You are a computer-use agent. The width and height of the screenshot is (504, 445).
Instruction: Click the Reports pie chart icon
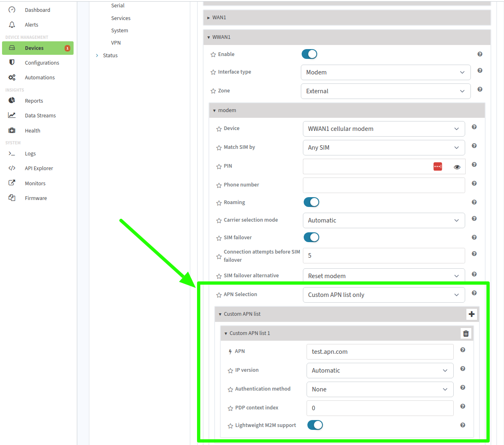tap(12, 100)
